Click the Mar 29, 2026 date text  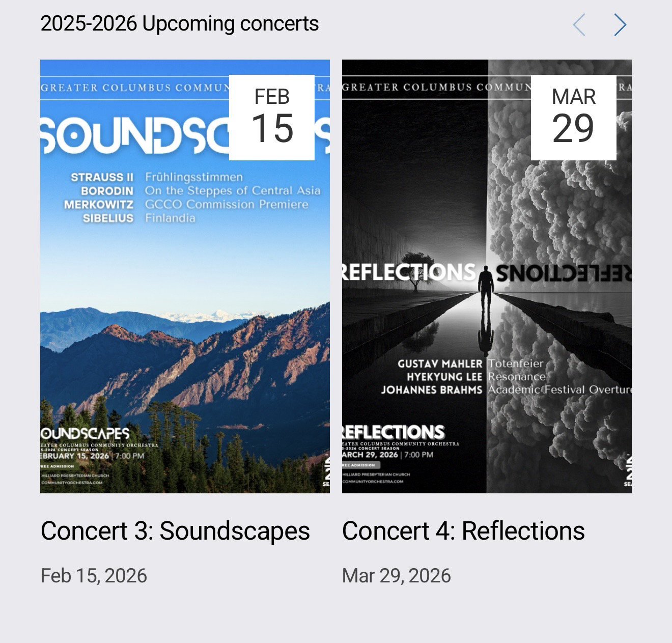click(396, 576)
